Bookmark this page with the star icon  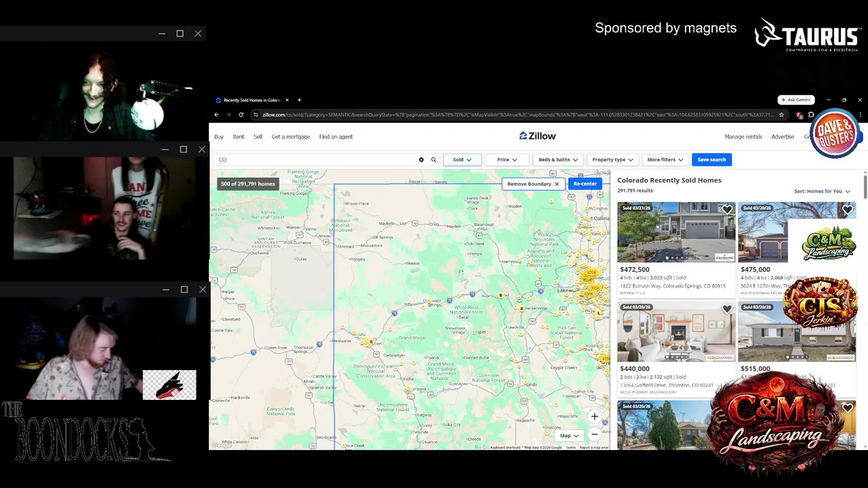point(781,115)
